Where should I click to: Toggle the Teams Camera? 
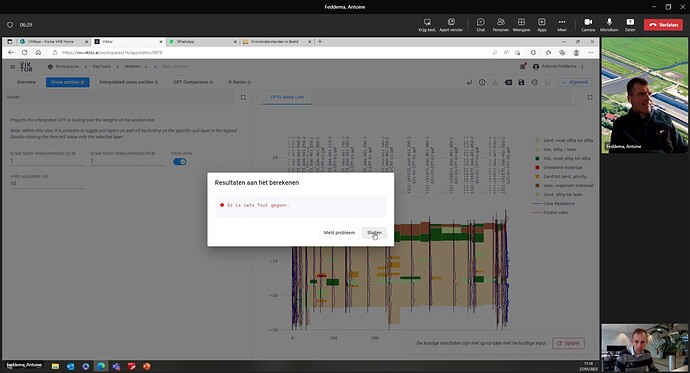[588, 25]
